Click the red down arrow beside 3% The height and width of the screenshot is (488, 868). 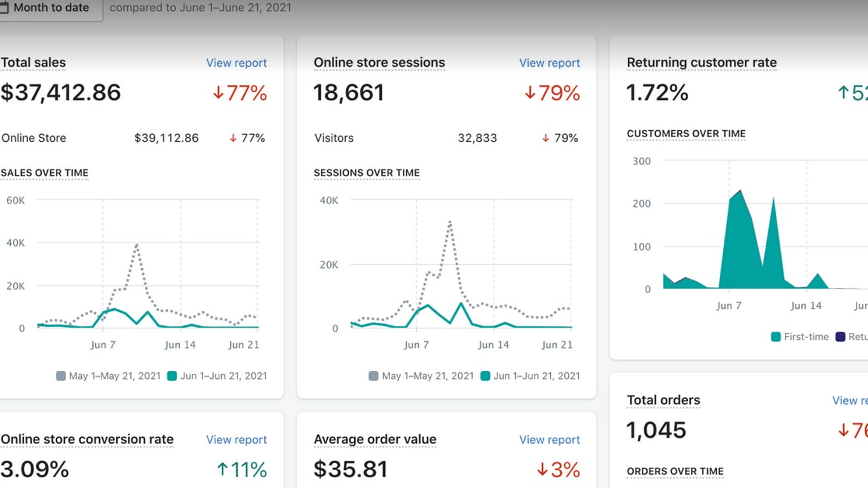tap(542, 470)
